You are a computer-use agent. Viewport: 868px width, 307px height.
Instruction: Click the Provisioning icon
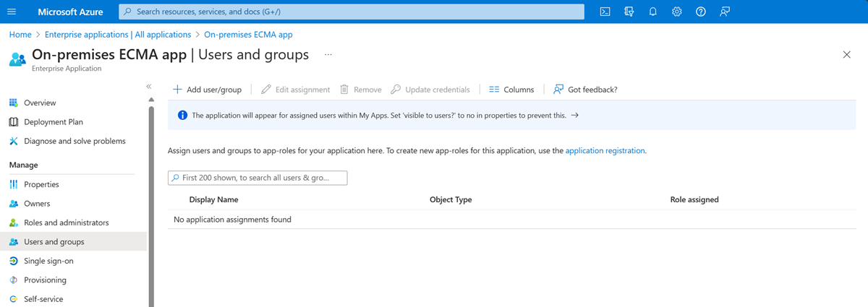click(13, 280)
